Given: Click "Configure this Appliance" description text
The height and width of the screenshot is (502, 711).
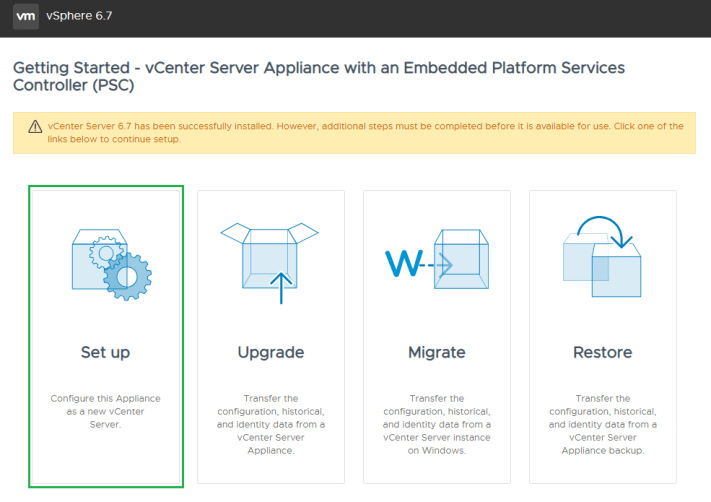Looking at the screenshot, I should [105, 398].
